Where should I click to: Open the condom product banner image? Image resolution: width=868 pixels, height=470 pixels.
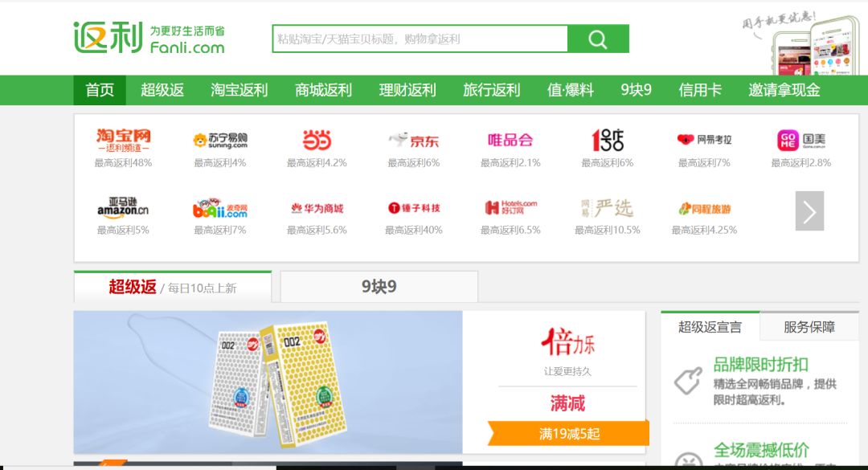tap(268, 382)
